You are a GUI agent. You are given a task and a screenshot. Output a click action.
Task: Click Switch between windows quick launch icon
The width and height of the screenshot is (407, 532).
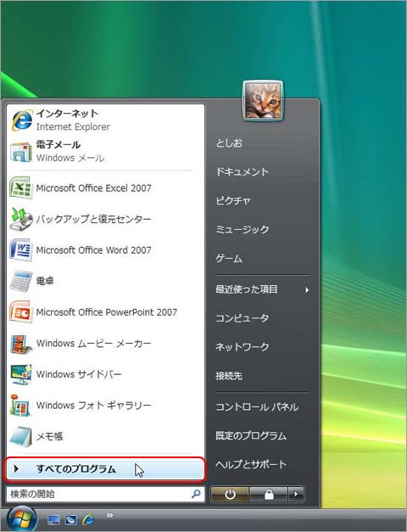(x=71, y=520)
